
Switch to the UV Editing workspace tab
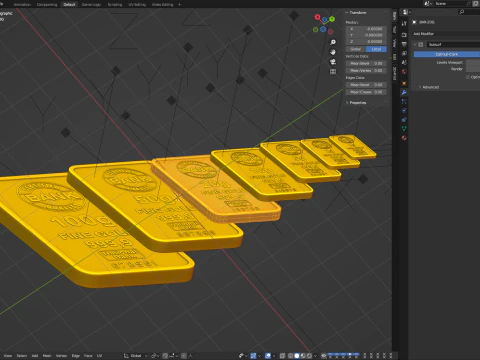point(137,4)
